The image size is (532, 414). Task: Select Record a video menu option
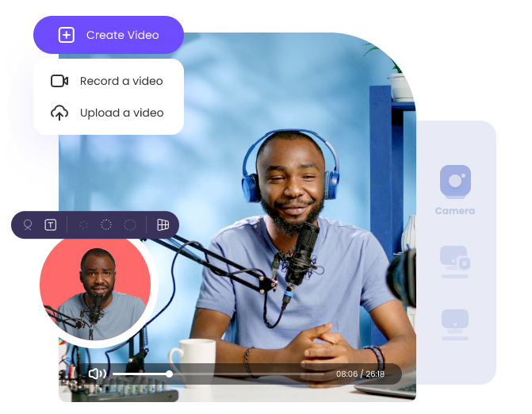pos(121,81)
